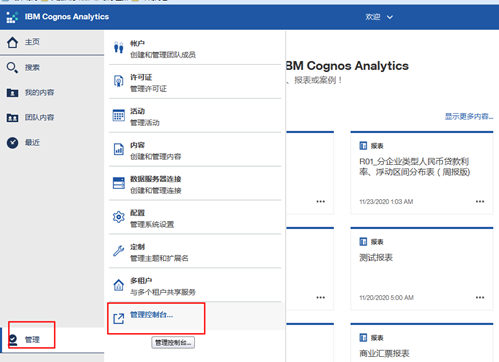Click 管理系统设置 description text
The image size is (499, 362).
tap(152, 224)
